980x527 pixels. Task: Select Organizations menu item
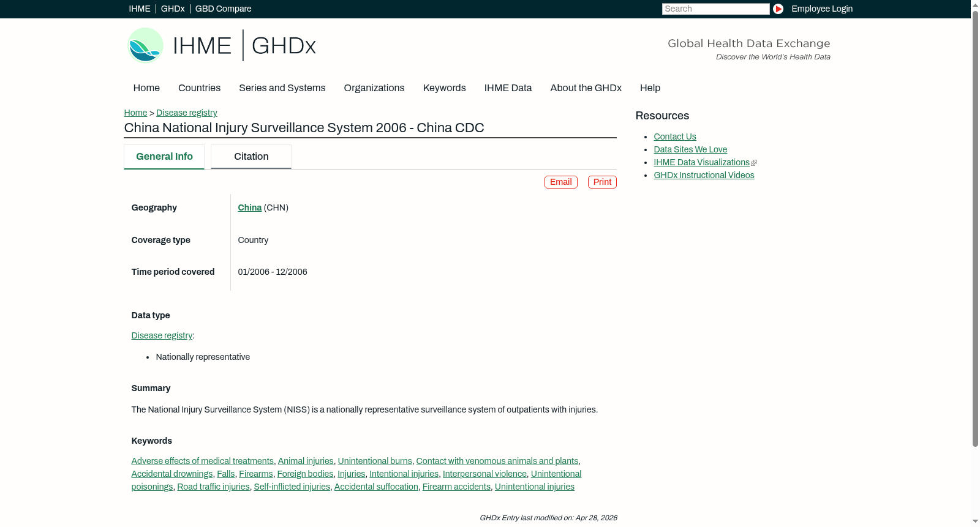(x=374, y=88)
